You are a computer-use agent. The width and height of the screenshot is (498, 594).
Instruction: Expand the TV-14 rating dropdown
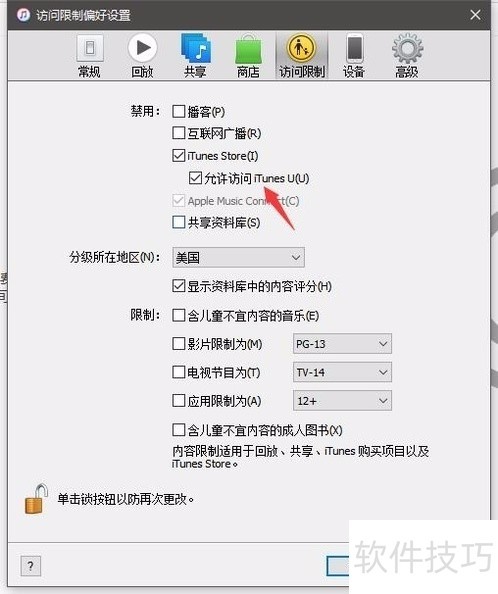click(342, 372)
